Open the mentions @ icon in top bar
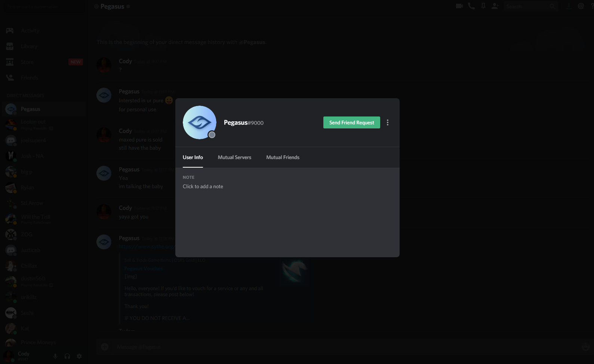The image size is (594, 364). 581,6
